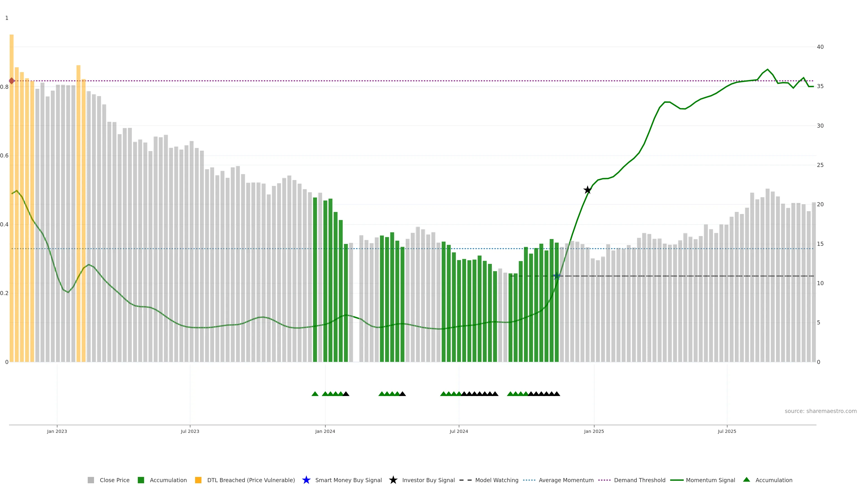Screen dimensions: 868x488
Task: Click the Jan 2024 x-axis label
Action: (x=325, y=432)
